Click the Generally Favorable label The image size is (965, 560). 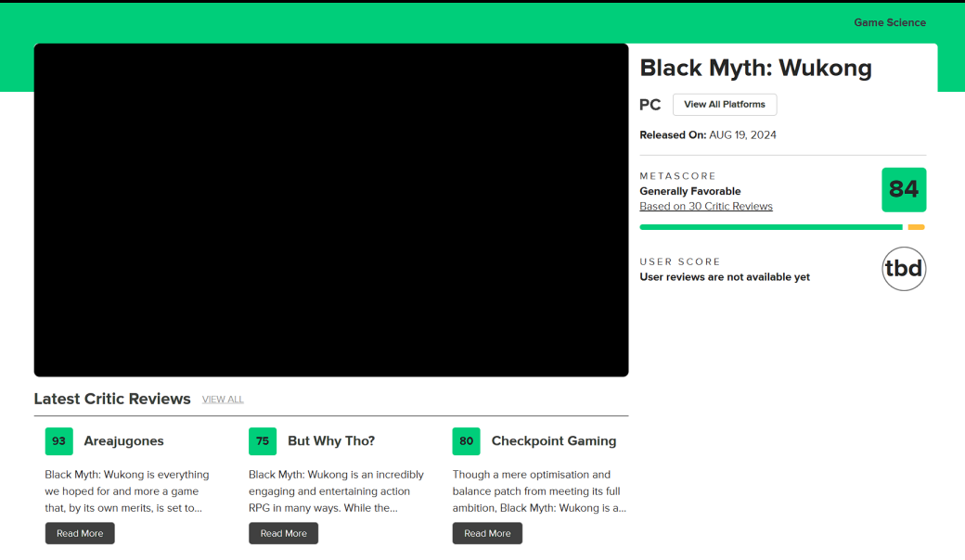690,191
